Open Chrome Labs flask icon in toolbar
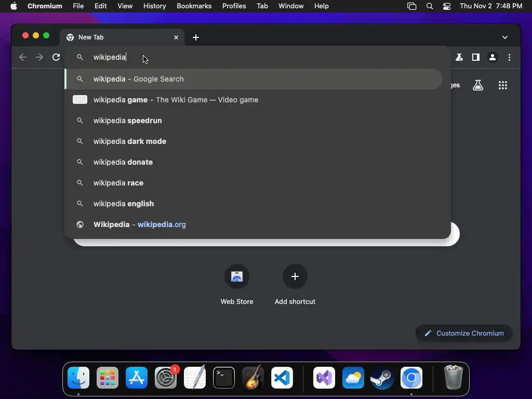This screenshot has width=532, height=399. pos(459,57)
